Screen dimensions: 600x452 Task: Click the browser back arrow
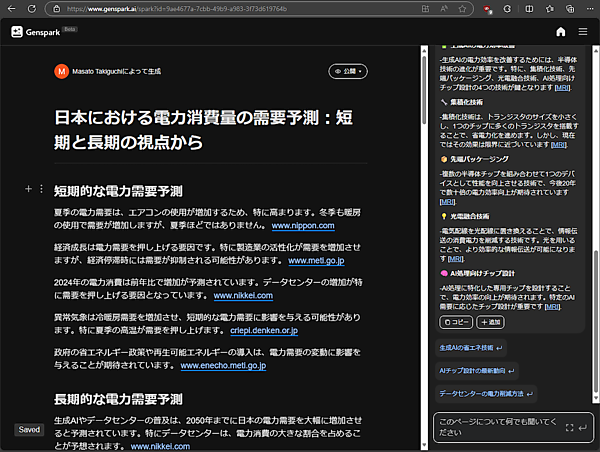(12, 8)
